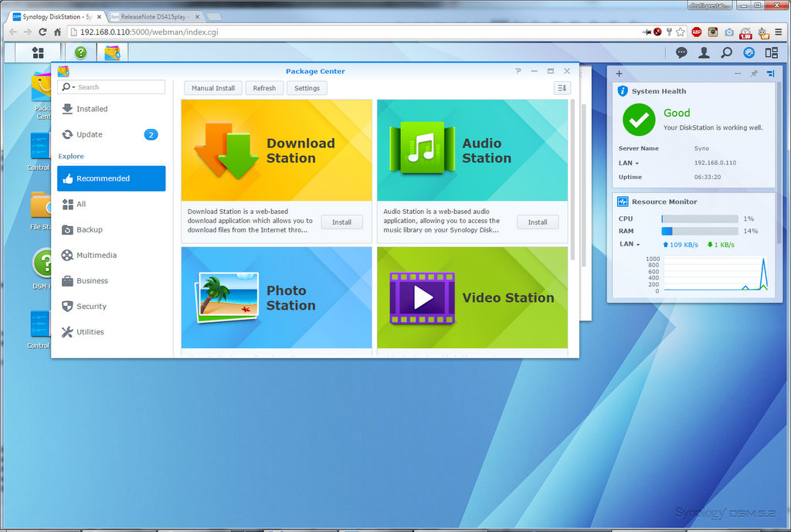Toggle the widgets panel icon
791x532 pixels.
click(x=772, y=53)
